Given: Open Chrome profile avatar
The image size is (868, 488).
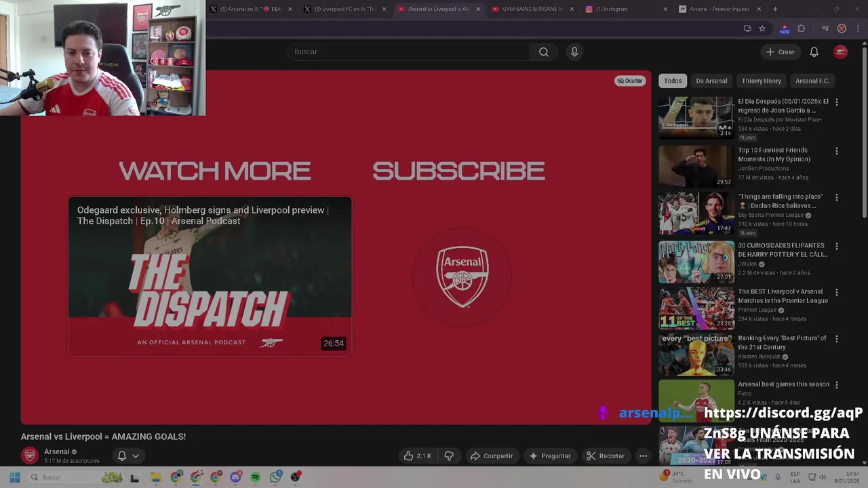Looking at the screenshot, I should tap(842, 28).
